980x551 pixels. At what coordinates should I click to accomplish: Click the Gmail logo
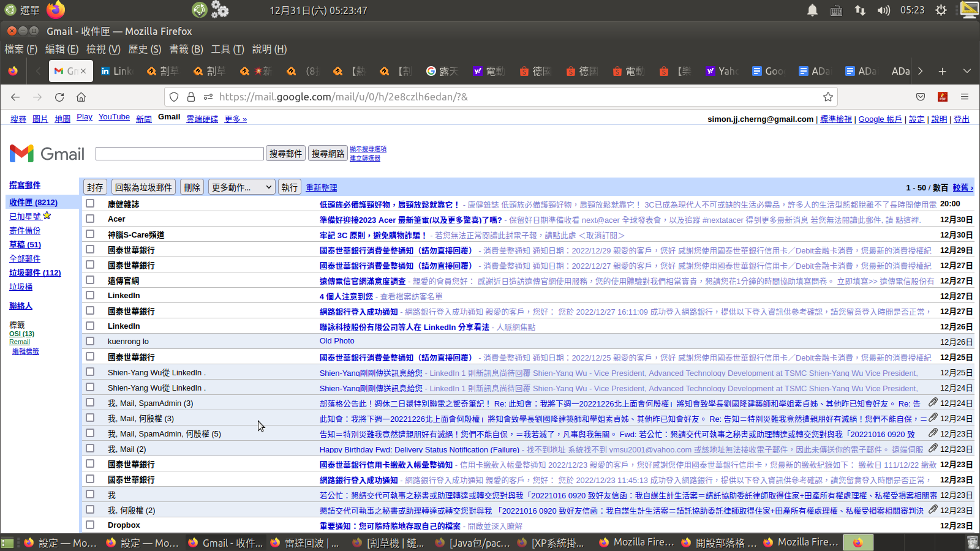[47, 154]
